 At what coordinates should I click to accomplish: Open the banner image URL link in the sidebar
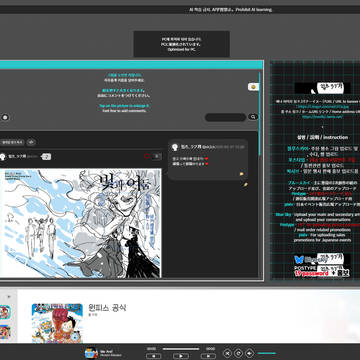tap(323, 107)
